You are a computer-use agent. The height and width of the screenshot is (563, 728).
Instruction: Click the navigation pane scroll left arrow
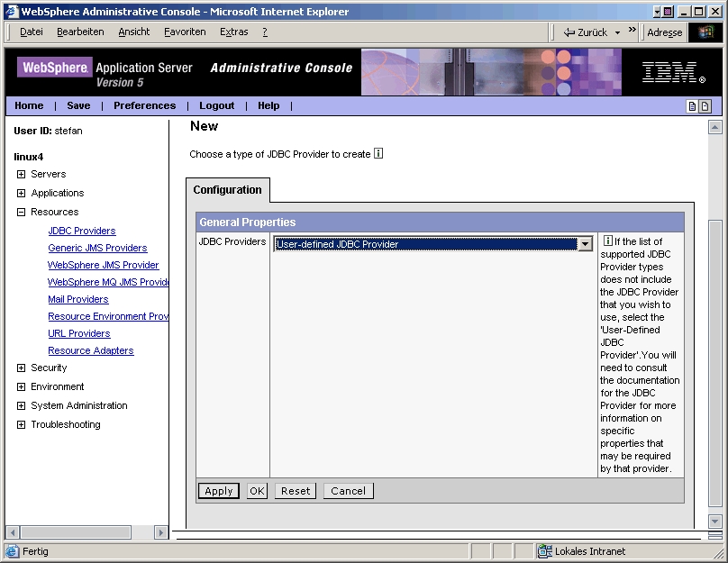[13, 531]
